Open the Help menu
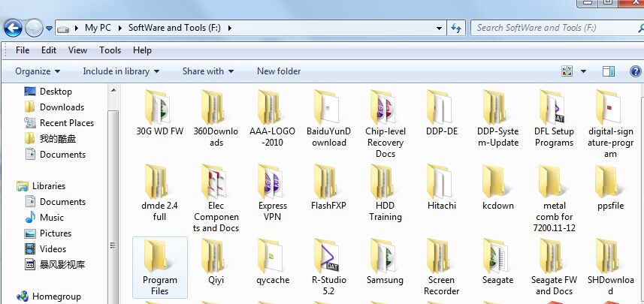 click(142, 50)
